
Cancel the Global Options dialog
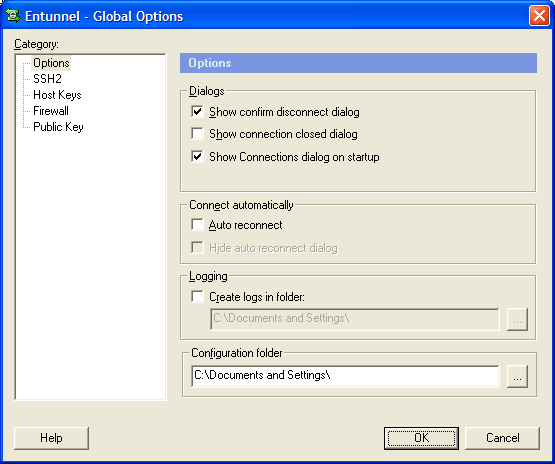coord(502,438)
